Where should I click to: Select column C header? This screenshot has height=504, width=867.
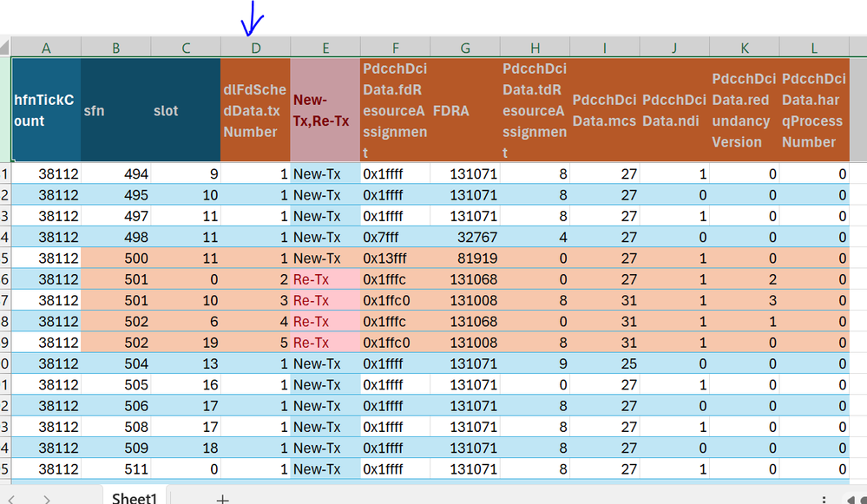click(x=186, y=48)
